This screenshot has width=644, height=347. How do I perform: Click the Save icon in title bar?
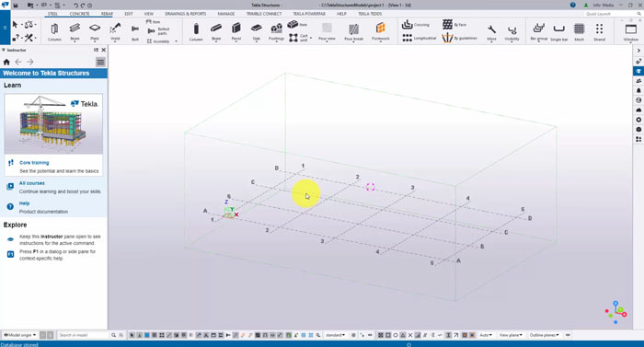16,6
